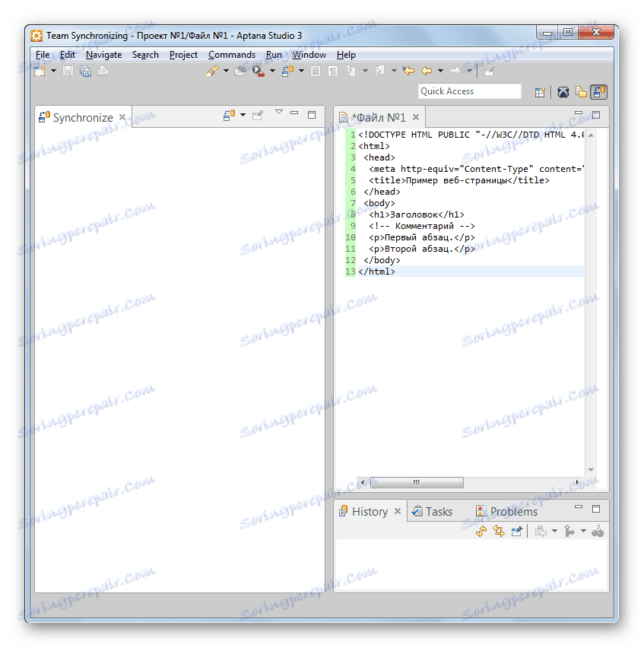Open the paintbrush icon's dropdown arrow
This screenshot has width=644, height=648.
pos(226,71)
